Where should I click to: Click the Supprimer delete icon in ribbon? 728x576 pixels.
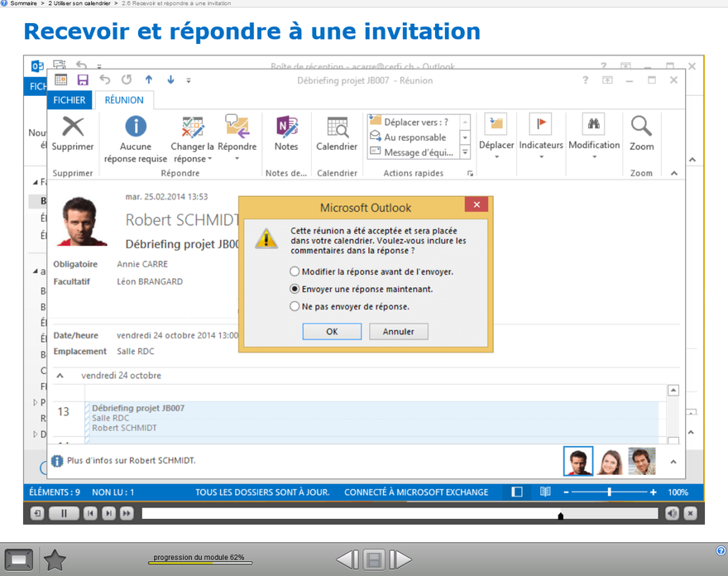click(x=73, y=127)
